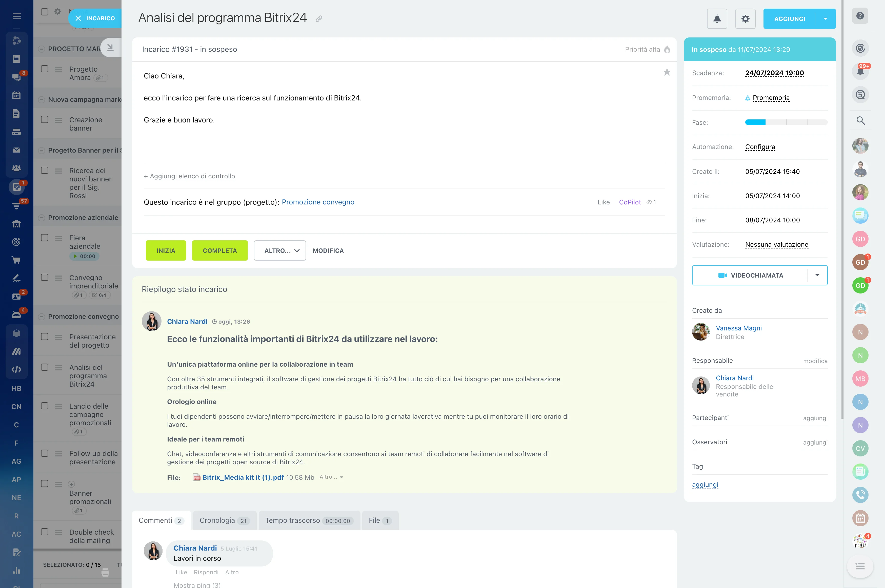Select the Tasks icon in left sidebar

(x=16, y=187)
